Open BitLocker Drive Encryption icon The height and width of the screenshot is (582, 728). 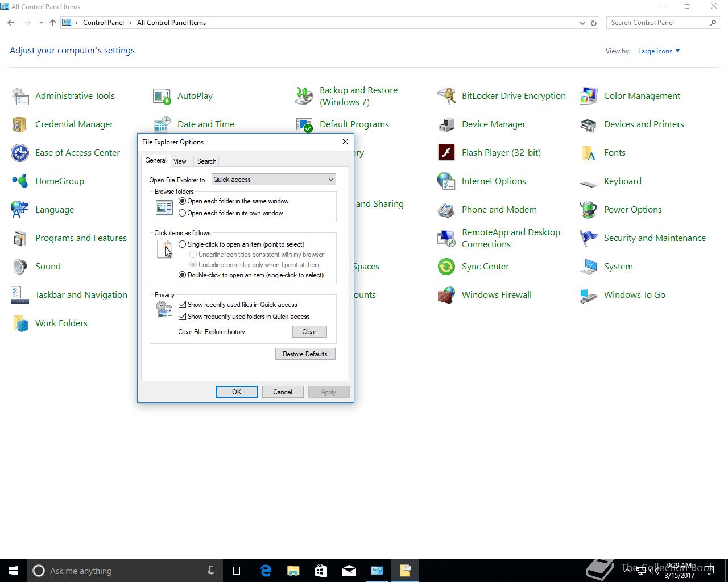pos(446,96)
